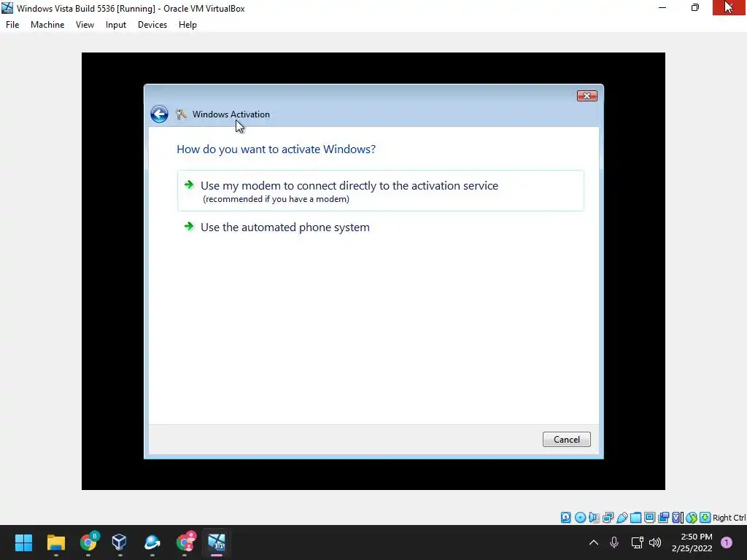This screenshot has height=560, width=747.
Task: Open the Devices menu
Action: [x=152, y=25]
